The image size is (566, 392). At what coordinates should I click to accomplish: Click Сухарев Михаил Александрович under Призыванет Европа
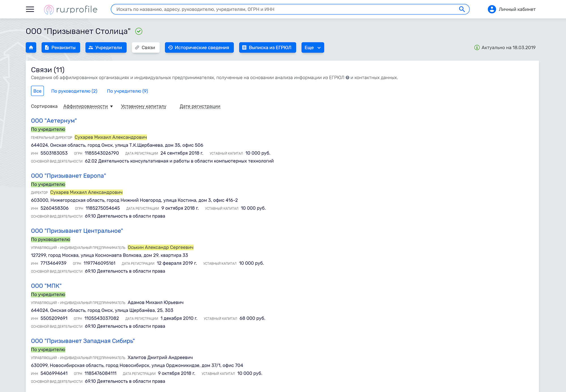(x=86, y=192)
